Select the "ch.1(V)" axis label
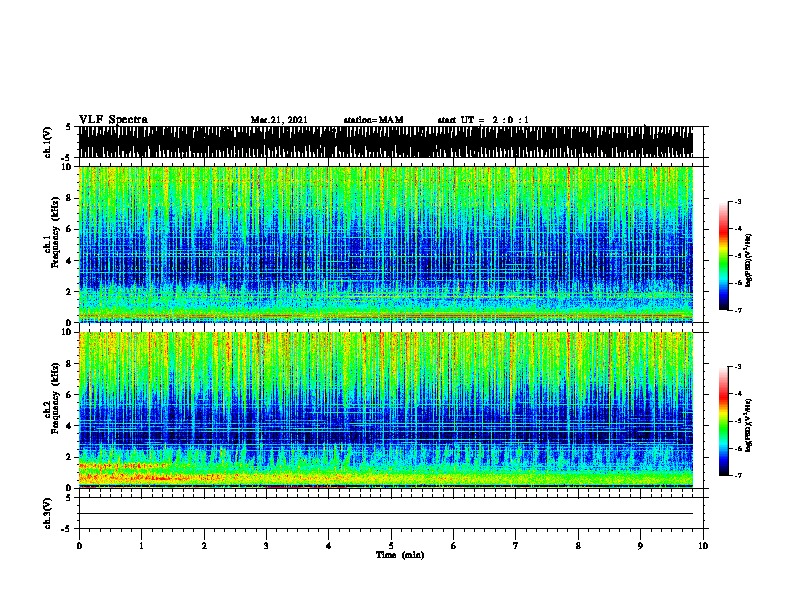 [x=48, y=142]
